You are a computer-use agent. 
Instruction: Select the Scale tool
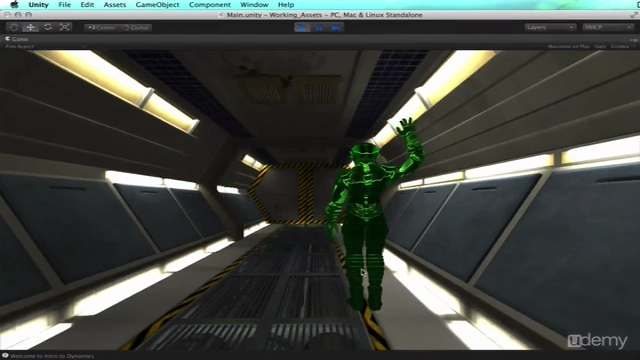coord(64,27)
